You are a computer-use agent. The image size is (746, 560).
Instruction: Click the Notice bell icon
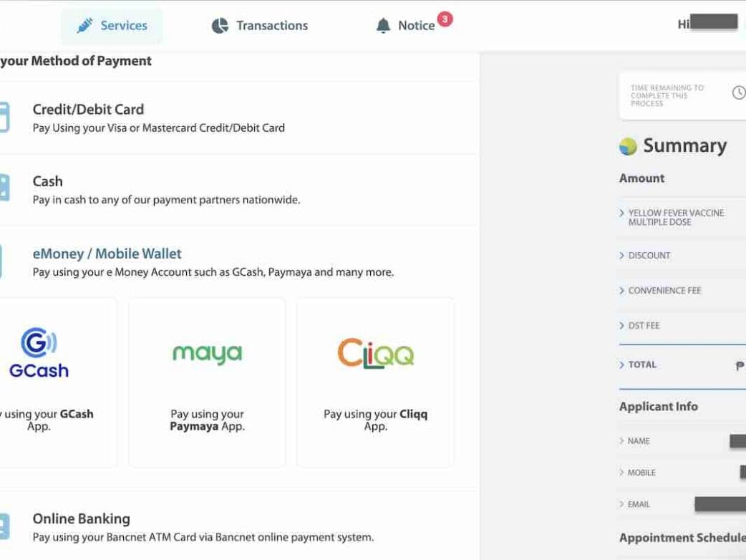point(384,26)
